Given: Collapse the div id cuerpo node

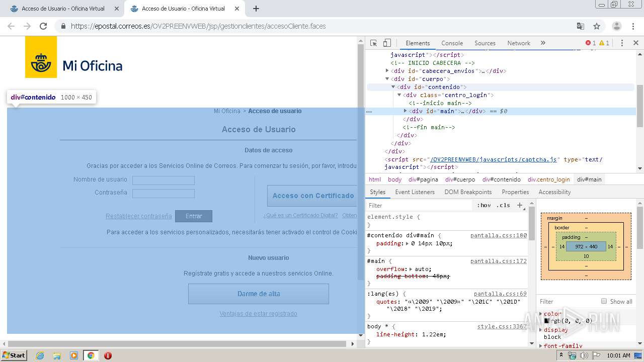Looking at the screenshot, I should (x=387, y=79).
